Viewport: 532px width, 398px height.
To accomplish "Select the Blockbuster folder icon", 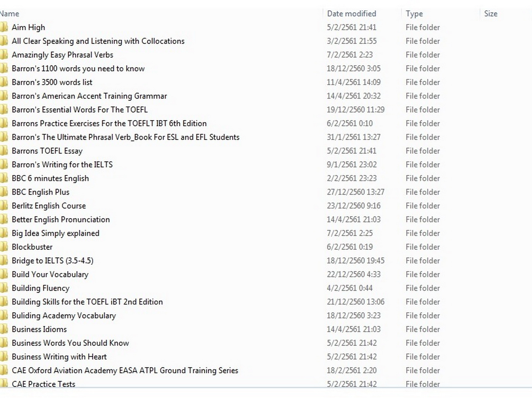I will [x=4, y=247].
